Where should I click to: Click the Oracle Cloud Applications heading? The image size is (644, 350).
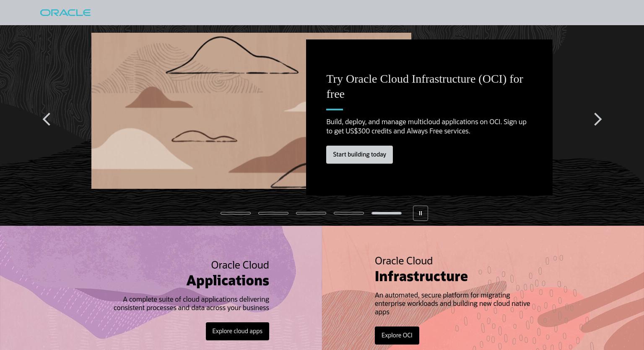228,273
